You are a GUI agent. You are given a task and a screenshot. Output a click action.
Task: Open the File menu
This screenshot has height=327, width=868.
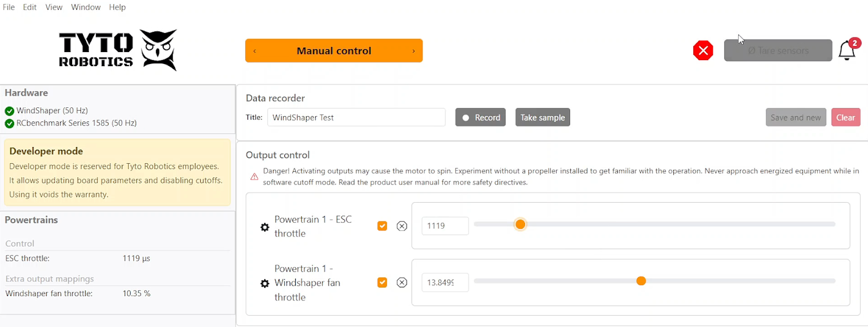click(x=9, y=7)
